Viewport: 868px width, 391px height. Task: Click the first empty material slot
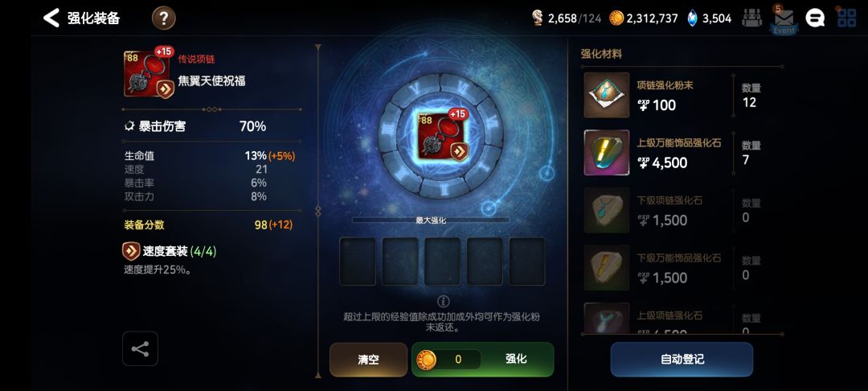(x=357, y=261)
